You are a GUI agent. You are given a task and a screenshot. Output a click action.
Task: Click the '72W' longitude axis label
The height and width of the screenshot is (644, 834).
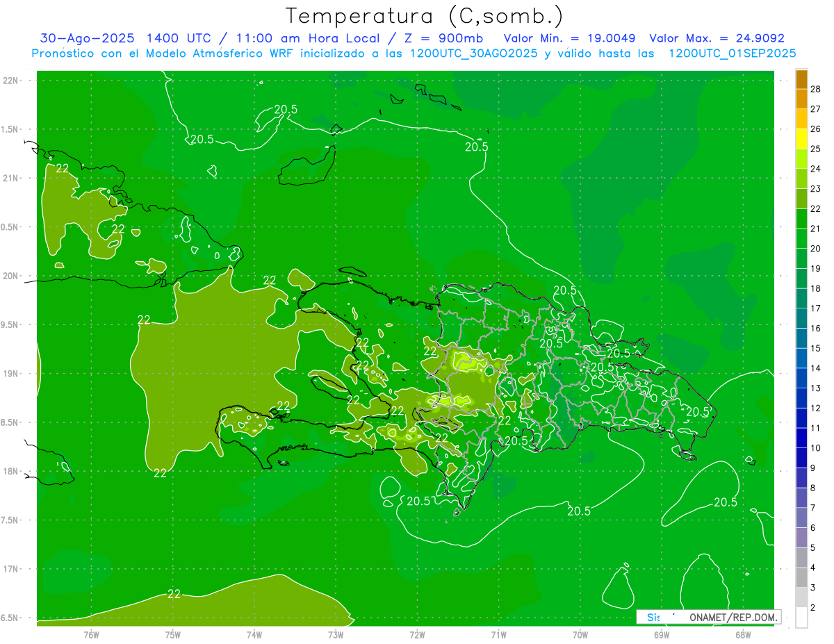click(x=418, y=635)
